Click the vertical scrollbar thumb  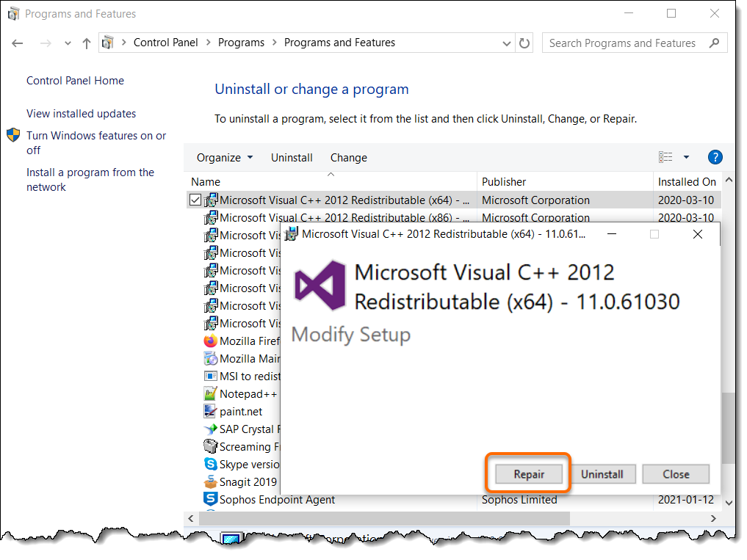[727, 428]
